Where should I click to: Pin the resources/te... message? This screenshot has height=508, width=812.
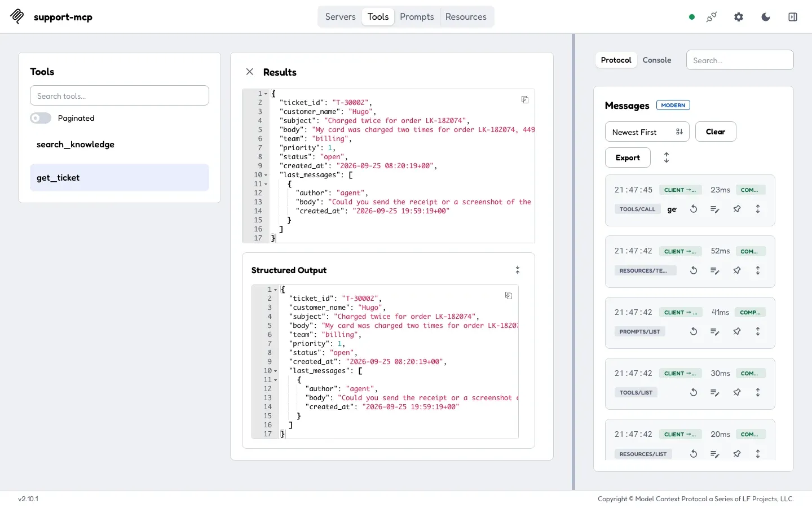point(737,270)
